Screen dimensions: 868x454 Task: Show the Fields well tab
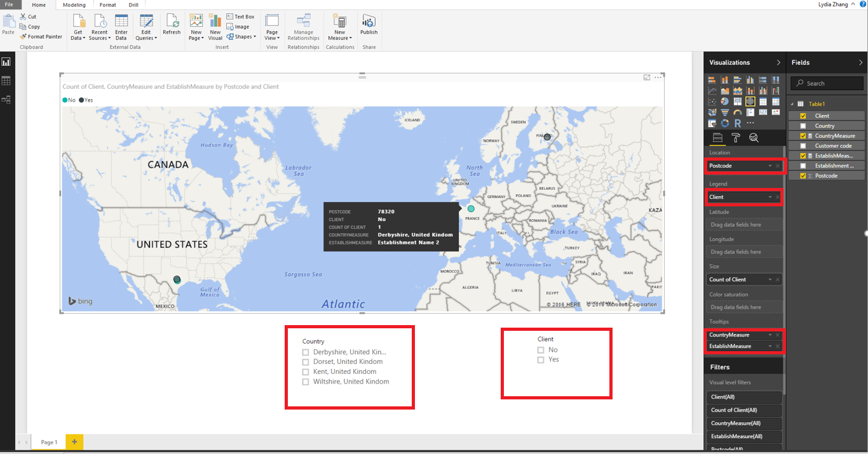(717, 138)
